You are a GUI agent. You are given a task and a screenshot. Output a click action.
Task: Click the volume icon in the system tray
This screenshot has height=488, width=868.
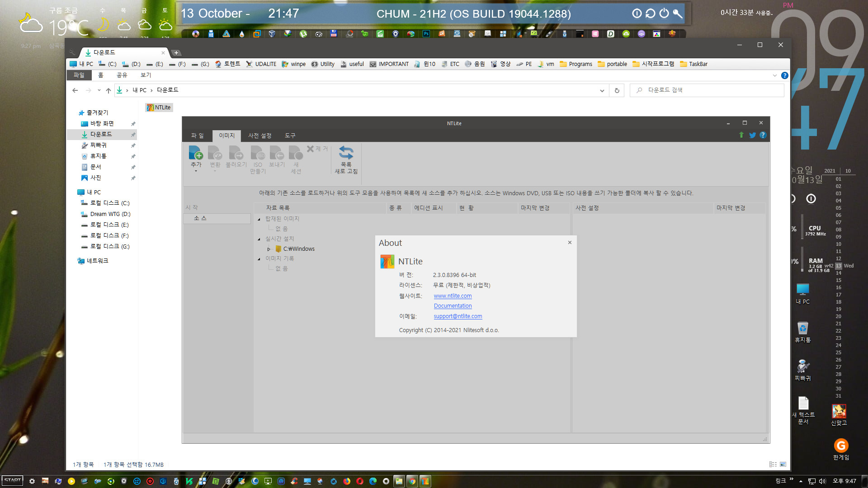click(x=822, y=481)
